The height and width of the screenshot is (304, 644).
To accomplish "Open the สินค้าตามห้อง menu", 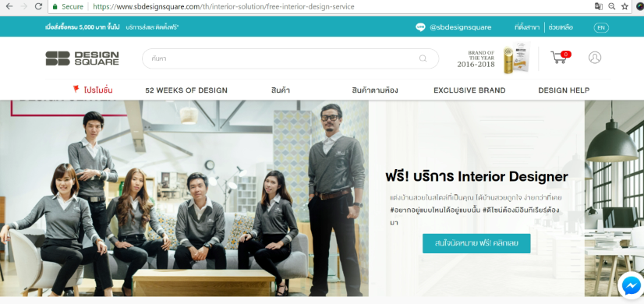I will pos(374,90).
